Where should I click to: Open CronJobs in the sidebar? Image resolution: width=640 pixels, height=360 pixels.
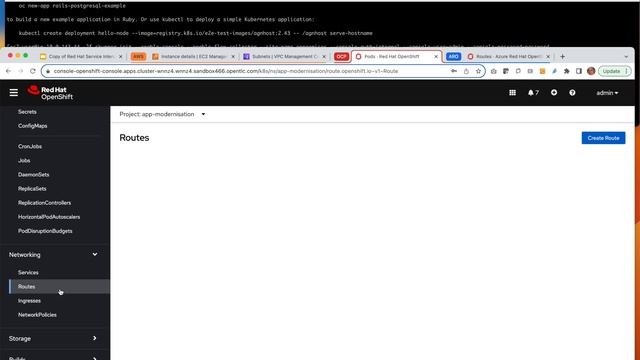[x=30, y=146]
